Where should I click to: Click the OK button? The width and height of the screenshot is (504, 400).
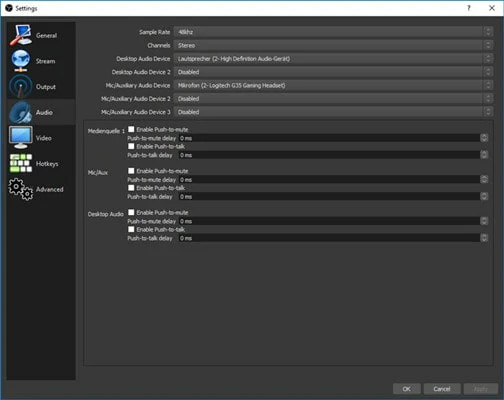[406, 389]
